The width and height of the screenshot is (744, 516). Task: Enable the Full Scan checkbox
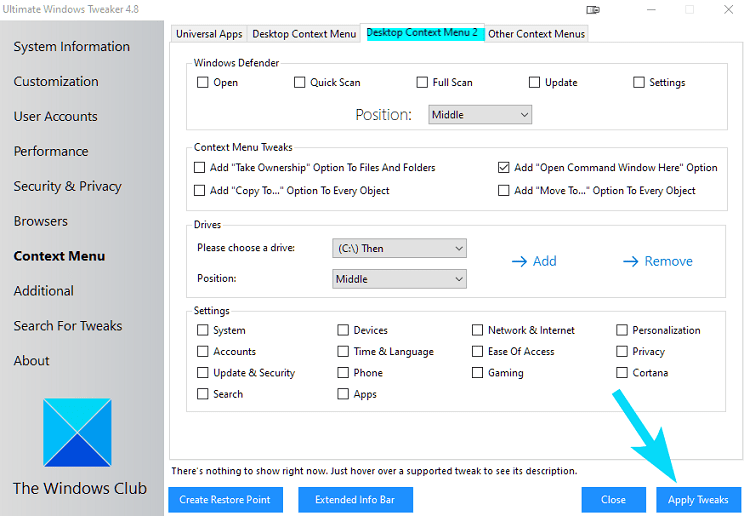(x=422, y=82)
